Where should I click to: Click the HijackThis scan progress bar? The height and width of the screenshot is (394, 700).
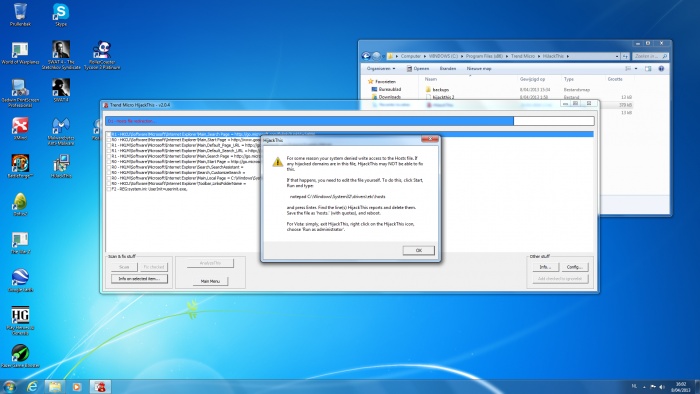click(x=350, y=121)
